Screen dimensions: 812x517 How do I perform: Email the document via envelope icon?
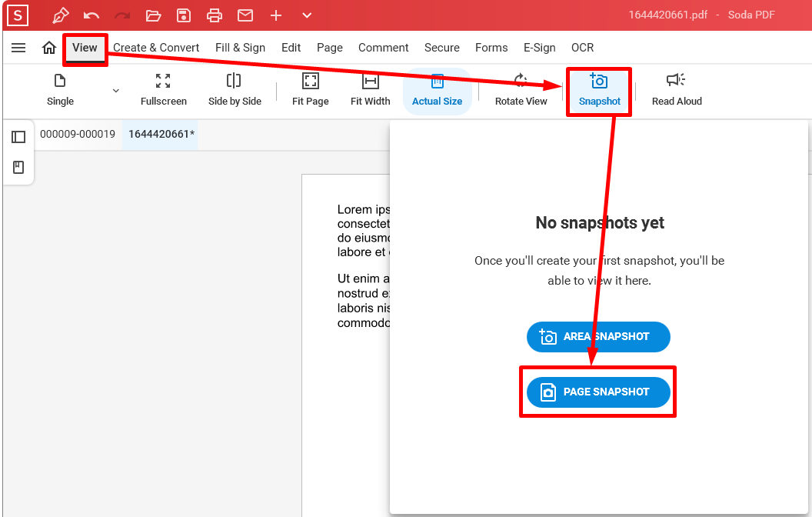click(245, 15)
